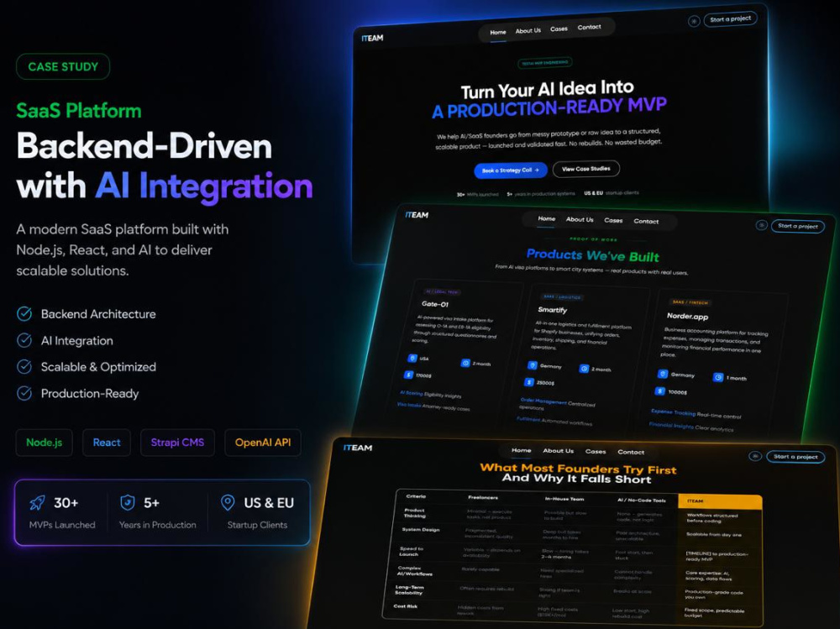Screen dimensions: 840x629
Task: Click the ITEAM logo in the Products We've Built screen
Action: point(417,215)
